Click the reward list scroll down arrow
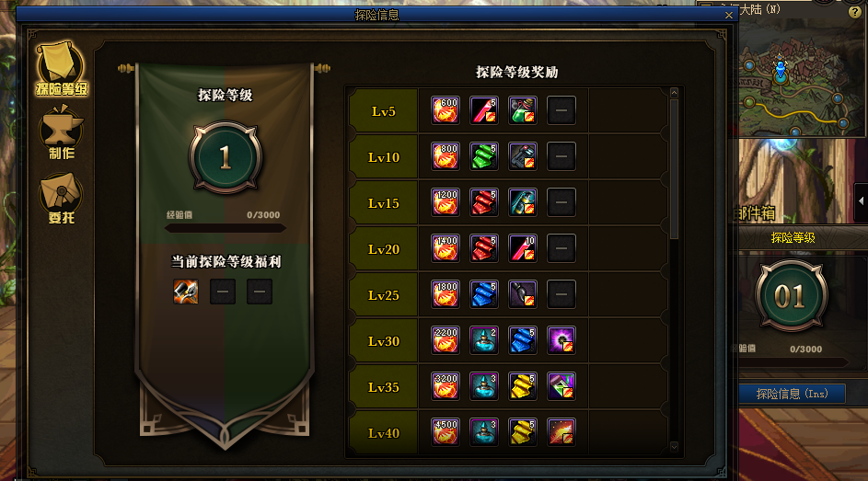Image resolution: width=868 pixels, height=481 pixels. (674, 446)
